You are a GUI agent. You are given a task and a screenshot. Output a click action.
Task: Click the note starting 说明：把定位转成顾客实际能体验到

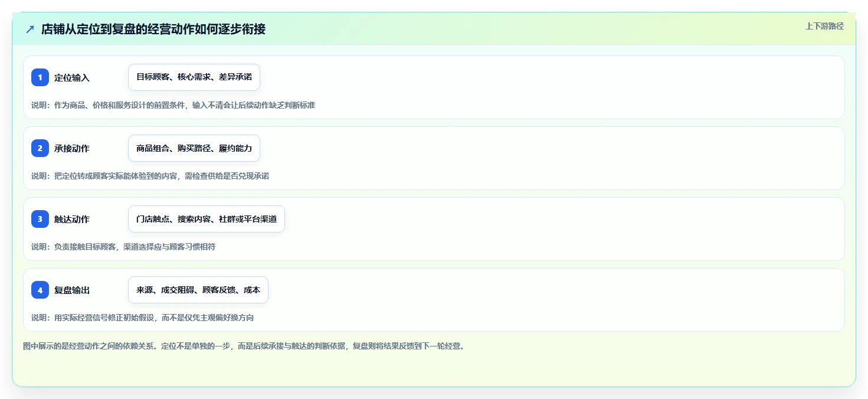(x=150, y=176)
